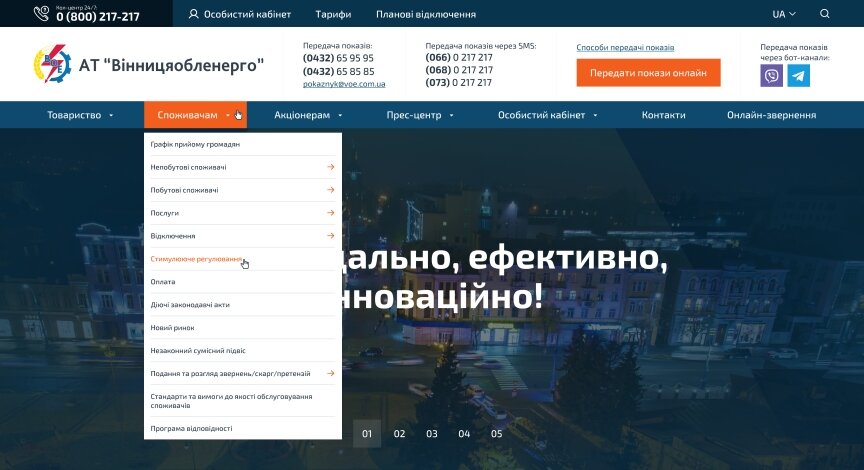Click the Viber bot channel icon

coord(771,75)
